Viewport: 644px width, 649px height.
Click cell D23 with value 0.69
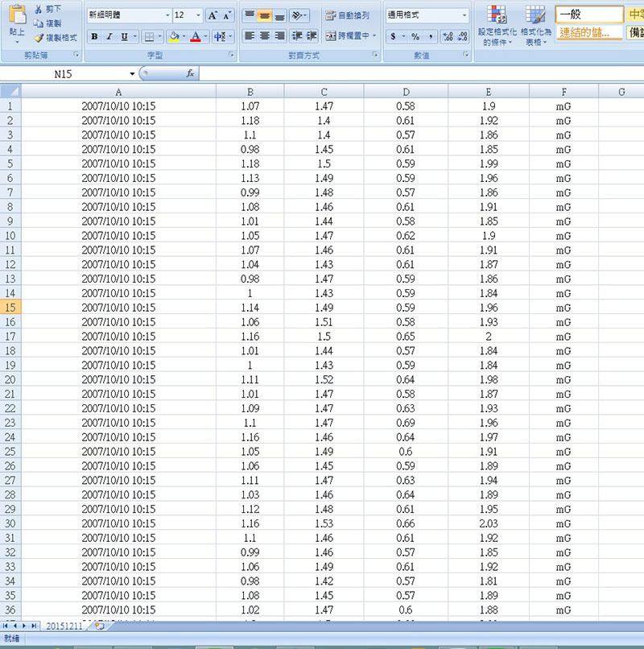click(x=406, y=423)
